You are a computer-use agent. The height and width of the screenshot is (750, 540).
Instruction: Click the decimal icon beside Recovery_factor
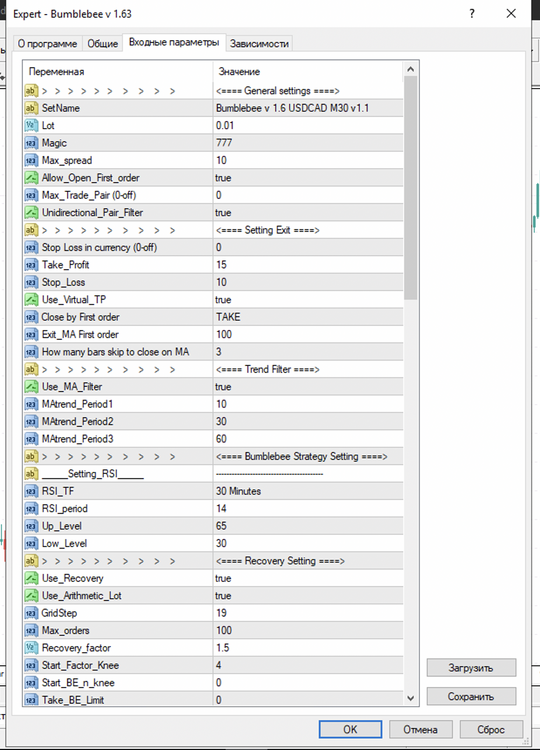click(x=31, y=648)
